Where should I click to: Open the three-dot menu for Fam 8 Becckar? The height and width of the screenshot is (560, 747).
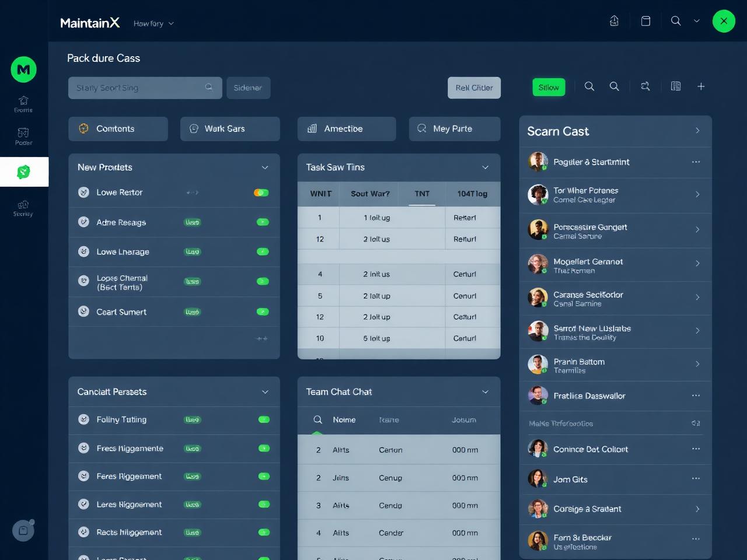tap(696, 539)
